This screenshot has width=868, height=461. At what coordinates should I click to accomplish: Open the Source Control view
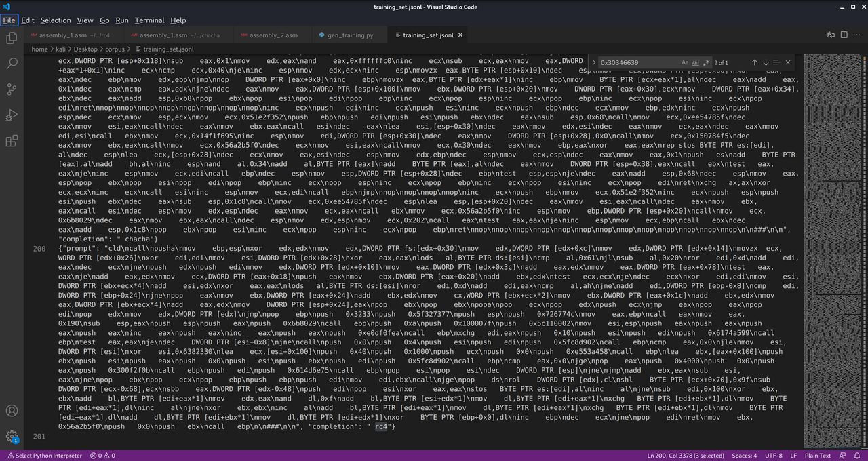[12, 89]
